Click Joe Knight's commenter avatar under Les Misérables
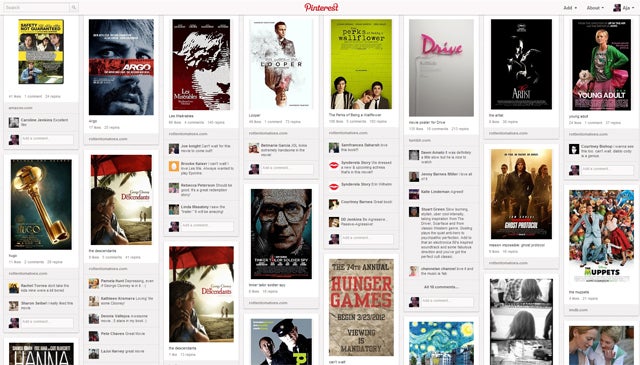The height and width of the screenshot is (365, 640). (x=174, y=148)
